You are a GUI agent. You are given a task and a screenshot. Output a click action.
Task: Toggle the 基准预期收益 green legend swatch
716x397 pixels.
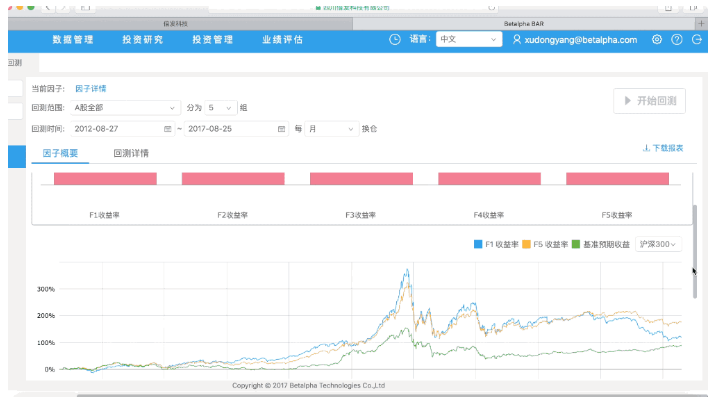click(576, 244)
